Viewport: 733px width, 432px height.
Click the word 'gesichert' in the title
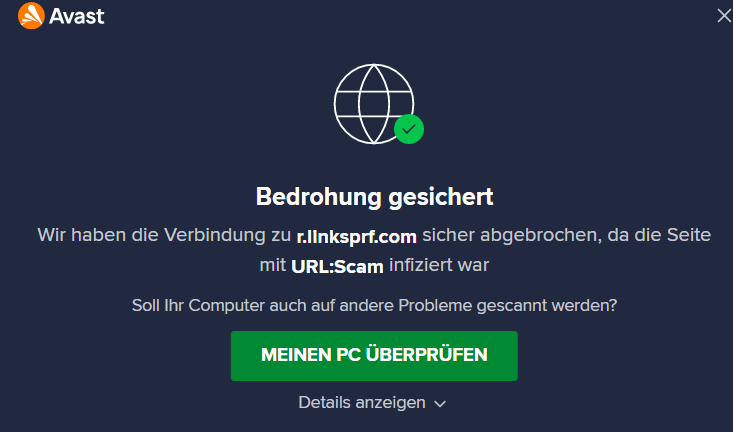point(441,197)
